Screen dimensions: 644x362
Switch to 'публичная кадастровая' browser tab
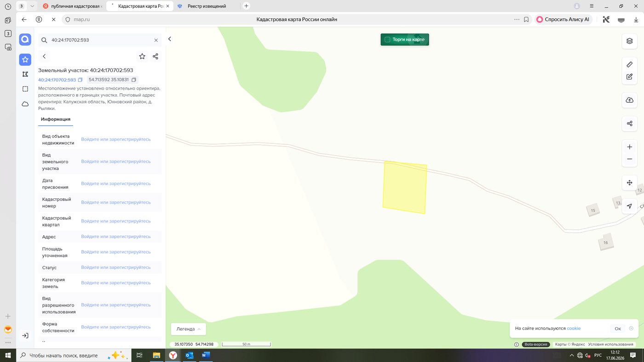pos(72,6)
